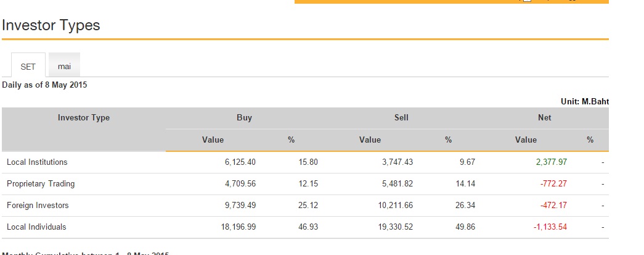Click Local Individuals net value -1,133.54
This screenshot has width=644, height=255.
click(550, 227)
